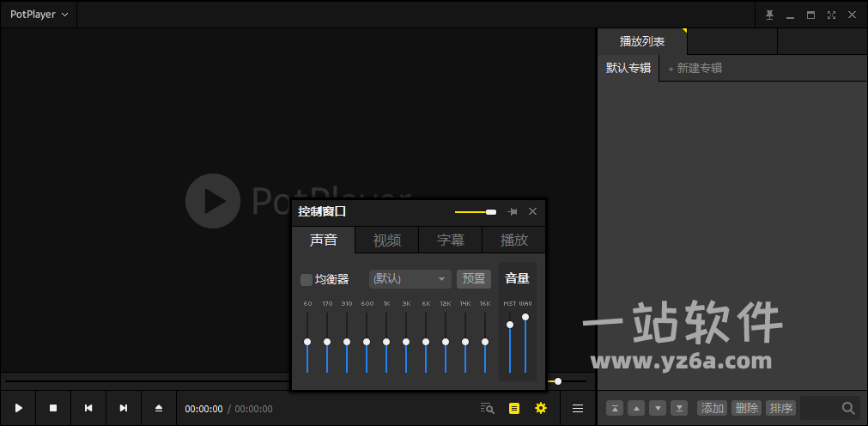
Task: Click the playback seek bar
Action: tap(148, 381)
